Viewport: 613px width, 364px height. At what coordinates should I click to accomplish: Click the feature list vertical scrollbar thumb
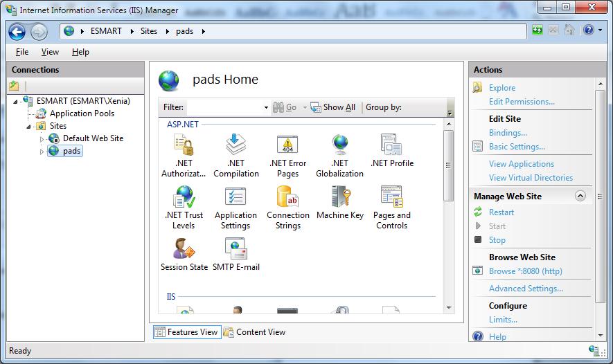click(448, 165)
